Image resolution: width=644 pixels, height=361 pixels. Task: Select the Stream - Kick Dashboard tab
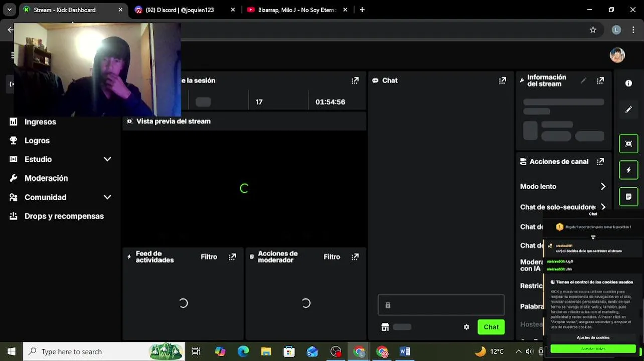64,10
